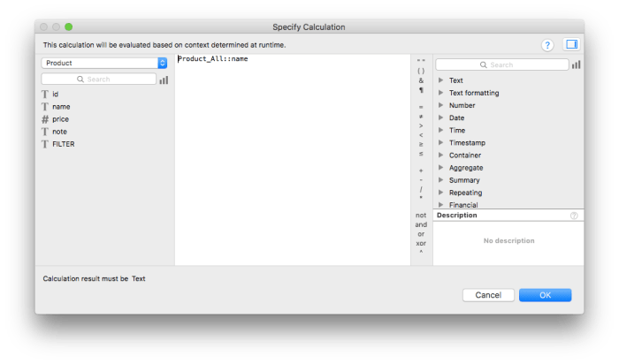Select the price field in list

(60, 118)
